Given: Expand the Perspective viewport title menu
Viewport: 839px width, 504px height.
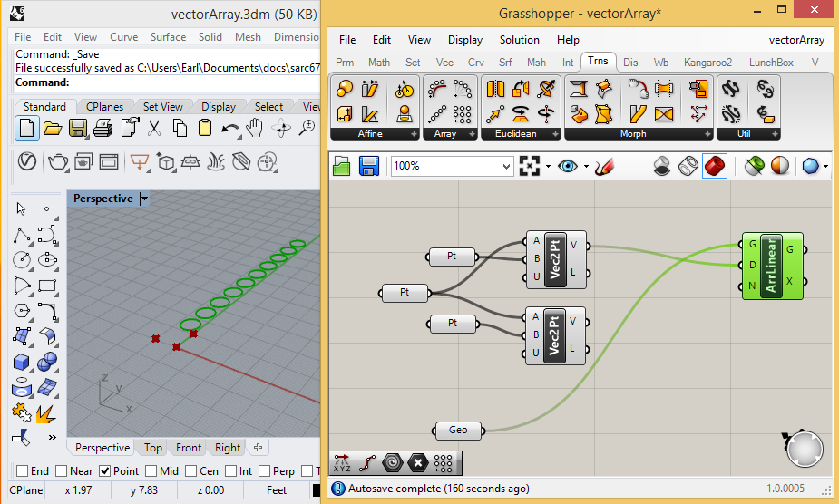Looking at the screenshot, I should (x=144, y=199).
